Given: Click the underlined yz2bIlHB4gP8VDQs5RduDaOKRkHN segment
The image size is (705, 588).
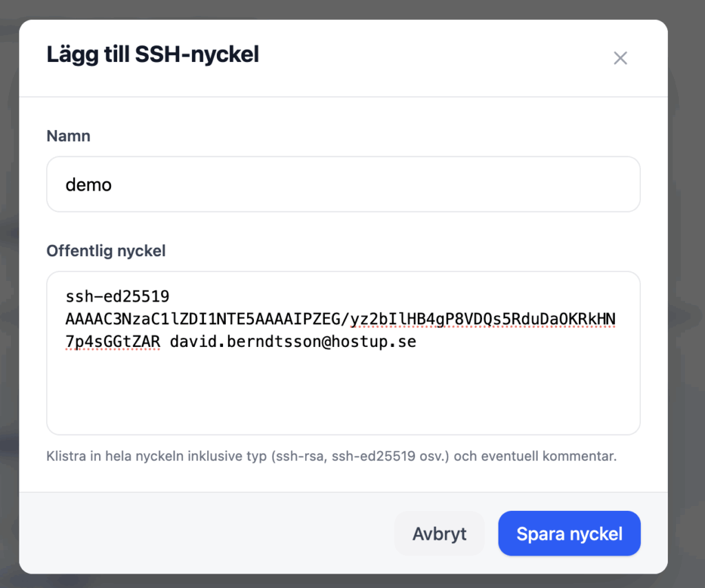Looking at the screenshot, I should pos(483,319).
